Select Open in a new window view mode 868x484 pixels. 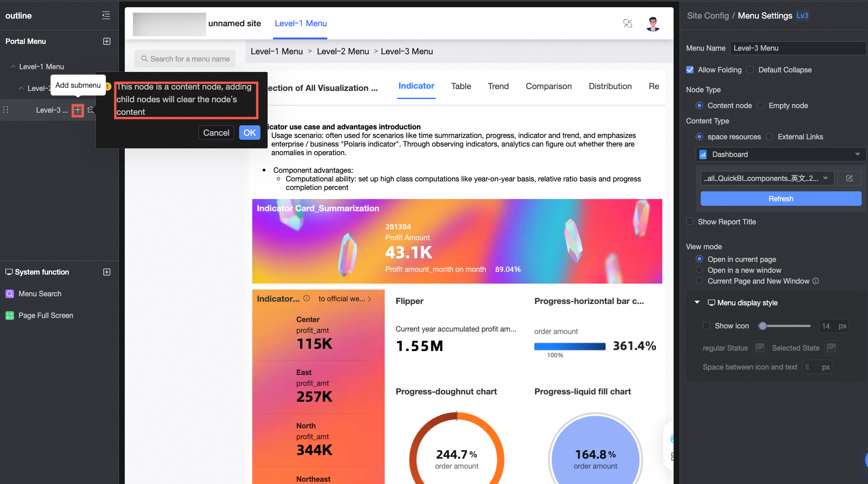click(x=699, y=270)
